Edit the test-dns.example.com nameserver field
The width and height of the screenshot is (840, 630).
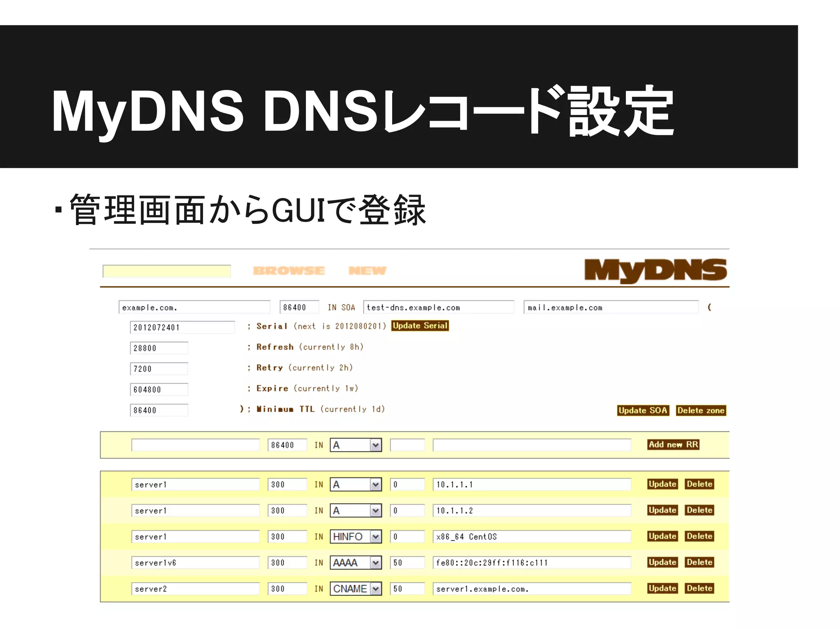(x=438, y=307)
